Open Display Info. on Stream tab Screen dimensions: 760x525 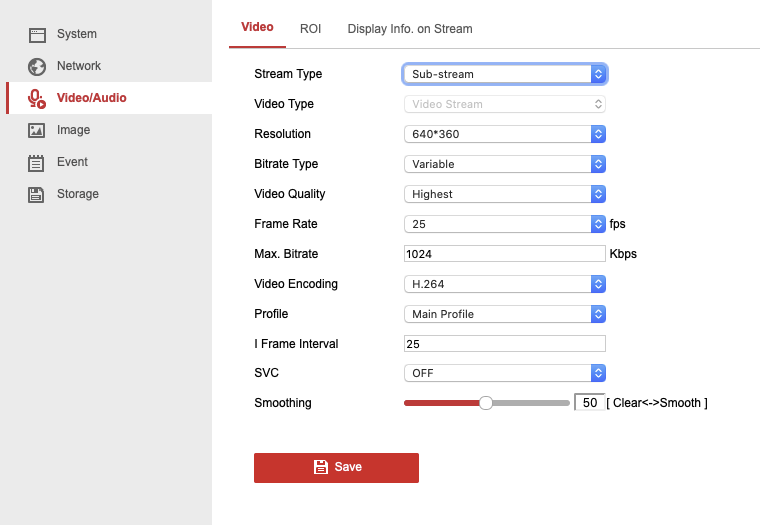410,29
